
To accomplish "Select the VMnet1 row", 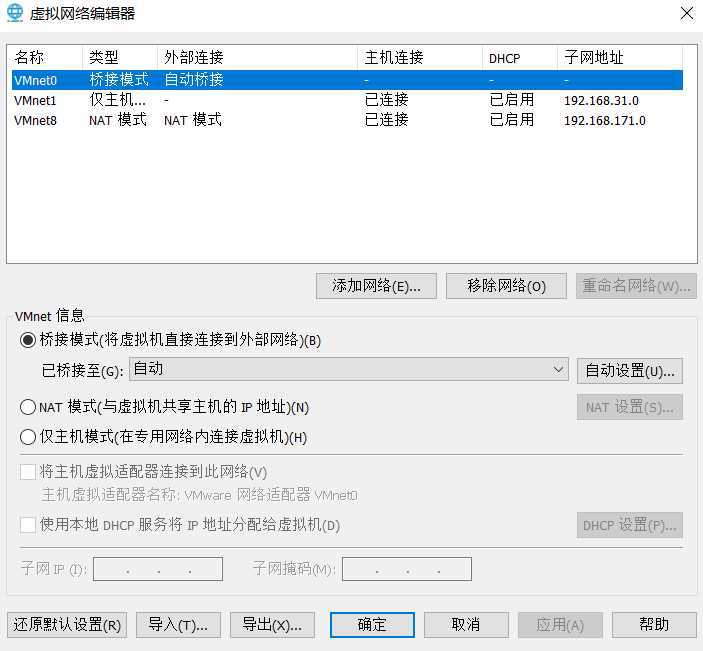I will [x=347, y=100].
